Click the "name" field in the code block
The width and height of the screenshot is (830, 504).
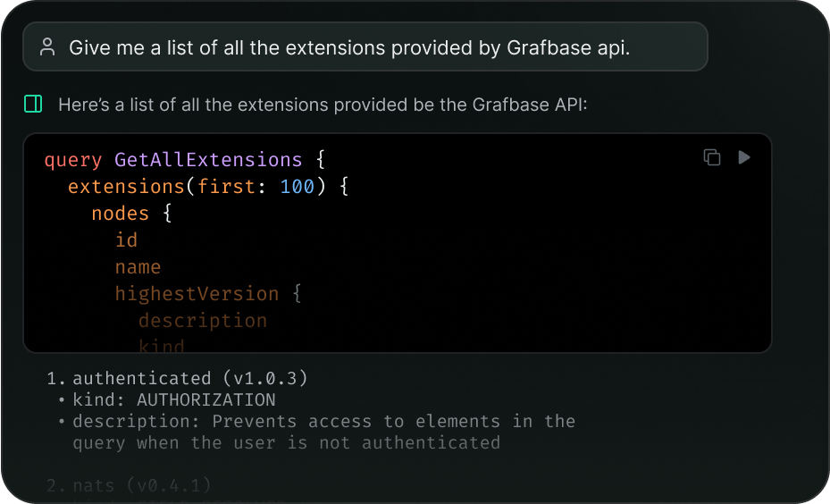[138, 267]
